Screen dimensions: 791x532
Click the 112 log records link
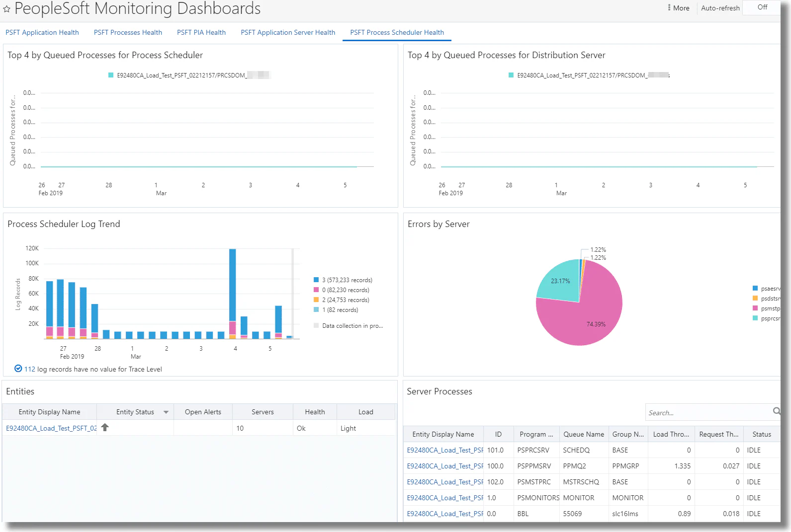point(30,369)
